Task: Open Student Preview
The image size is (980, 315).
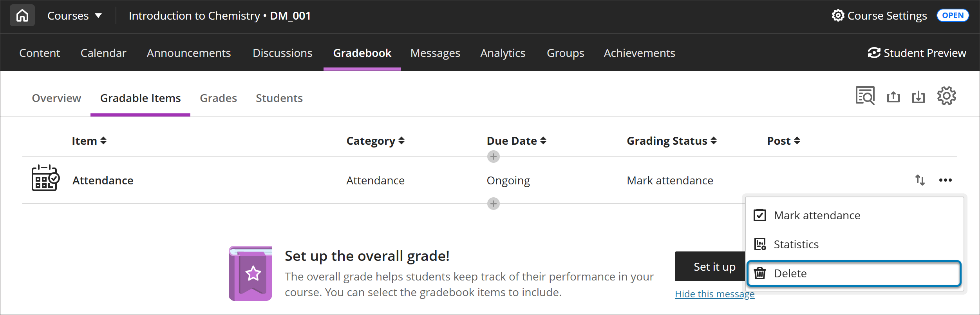Action: (917, 53)
